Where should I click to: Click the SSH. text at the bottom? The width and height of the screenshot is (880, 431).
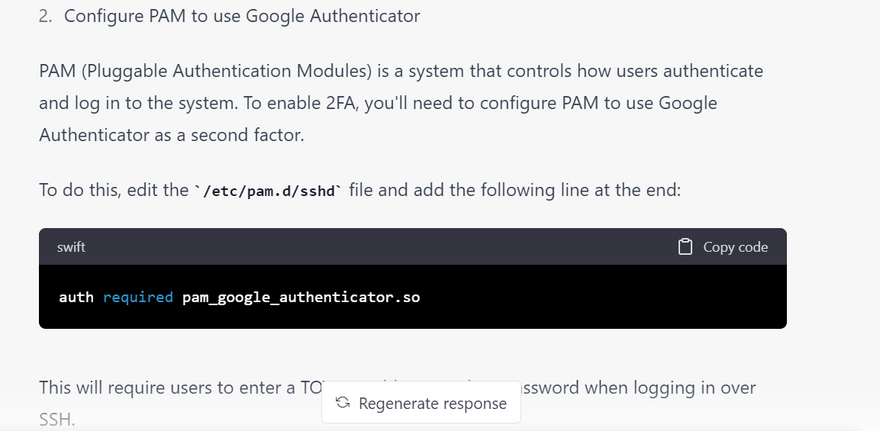pos(56,419)
